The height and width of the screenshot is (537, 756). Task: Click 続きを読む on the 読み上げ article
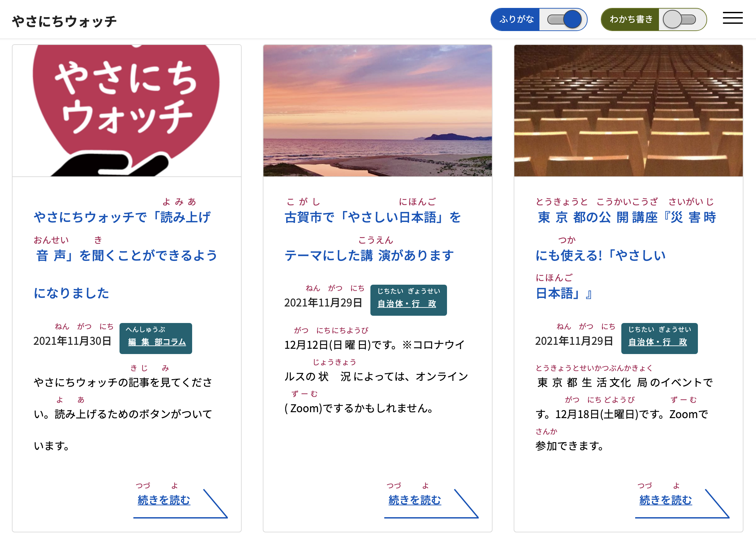pos(164,500)
